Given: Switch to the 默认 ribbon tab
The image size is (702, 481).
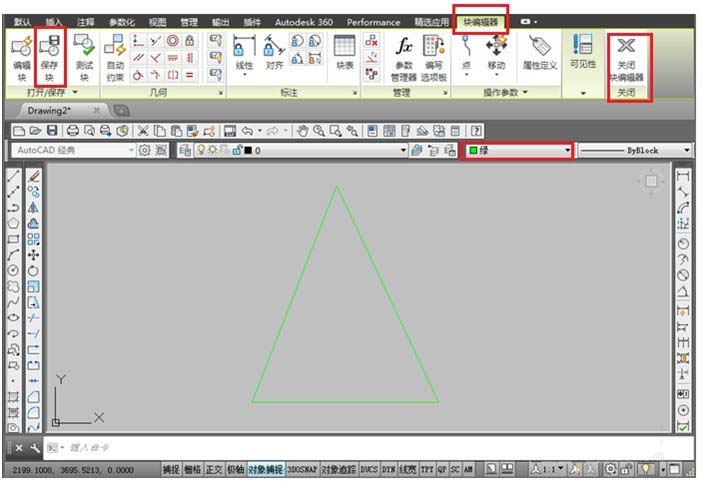Looking at the screenshot, I should 22,22.
